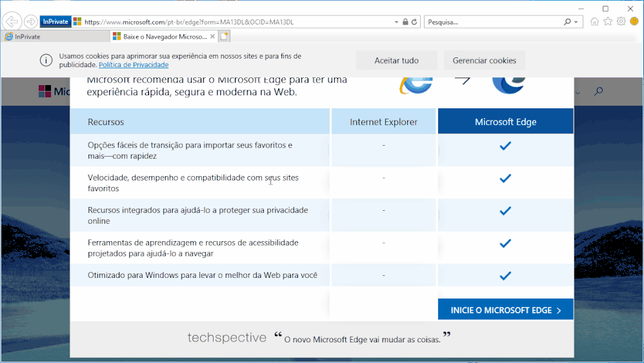This screenshot has height=363, width=644.
Task: Click the smiley feedback icon
Action: click(634, 21)
